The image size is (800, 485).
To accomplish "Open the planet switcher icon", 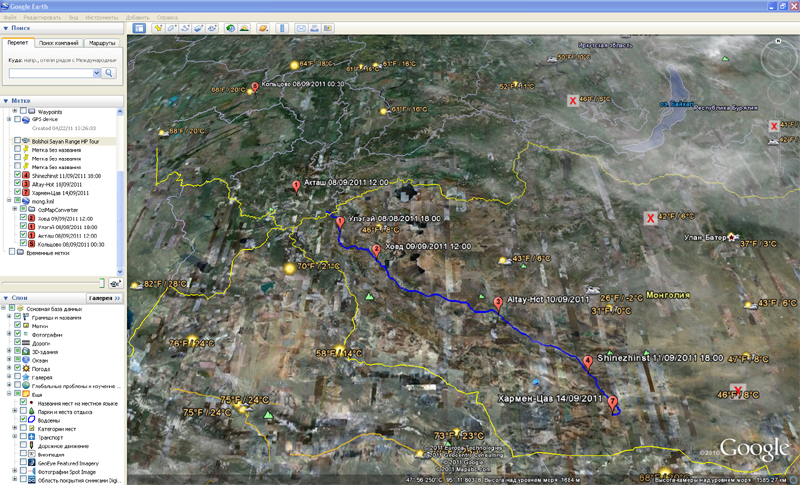I will 263,28.
